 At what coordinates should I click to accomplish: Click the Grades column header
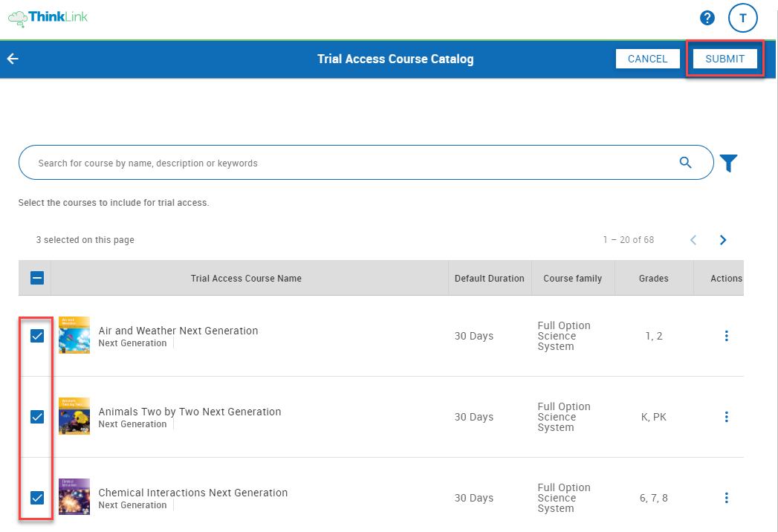[653, 278]
